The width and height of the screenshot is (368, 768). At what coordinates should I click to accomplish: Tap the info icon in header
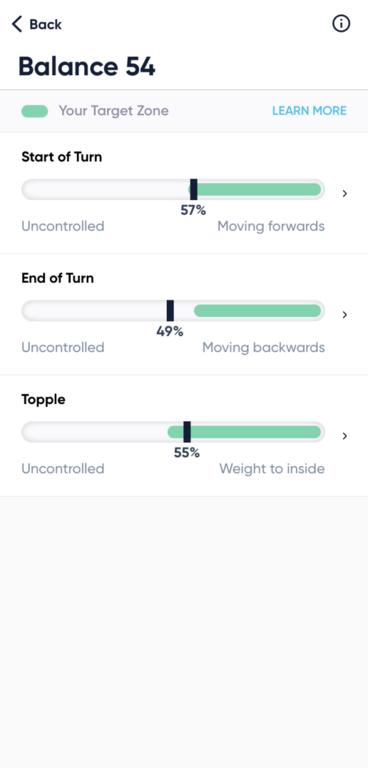(x=341, y=24)
